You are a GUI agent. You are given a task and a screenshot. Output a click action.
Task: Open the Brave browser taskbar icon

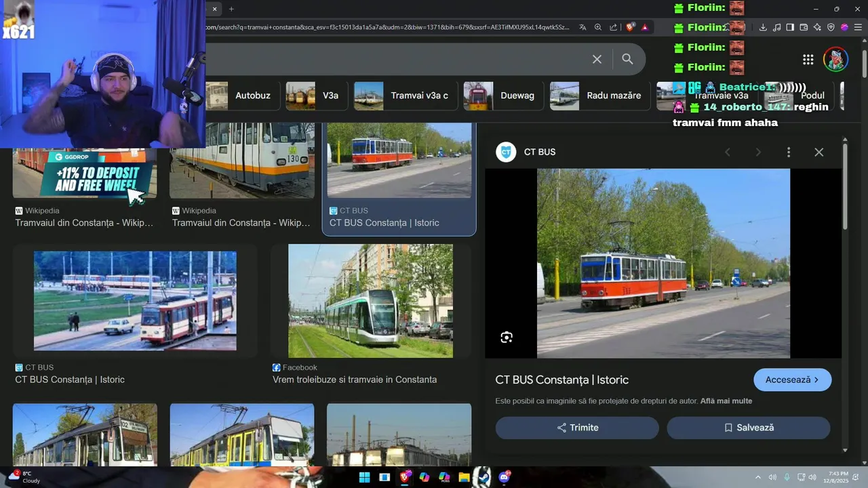pos(405,477)
